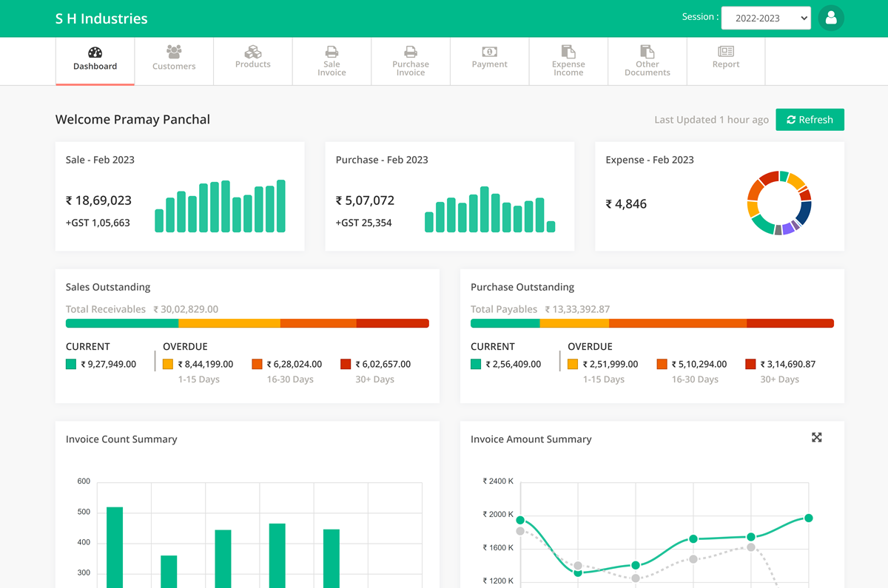Click the tallest bar in Invoice Count Summary
This screenshot has height=588, width=888.
pos(115,547)
